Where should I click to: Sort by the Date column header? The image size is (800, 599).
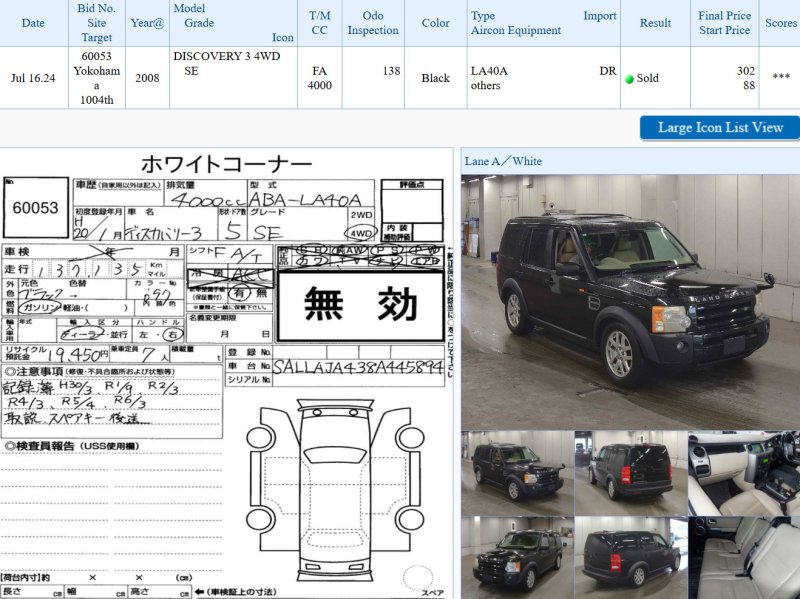(33, 23)
